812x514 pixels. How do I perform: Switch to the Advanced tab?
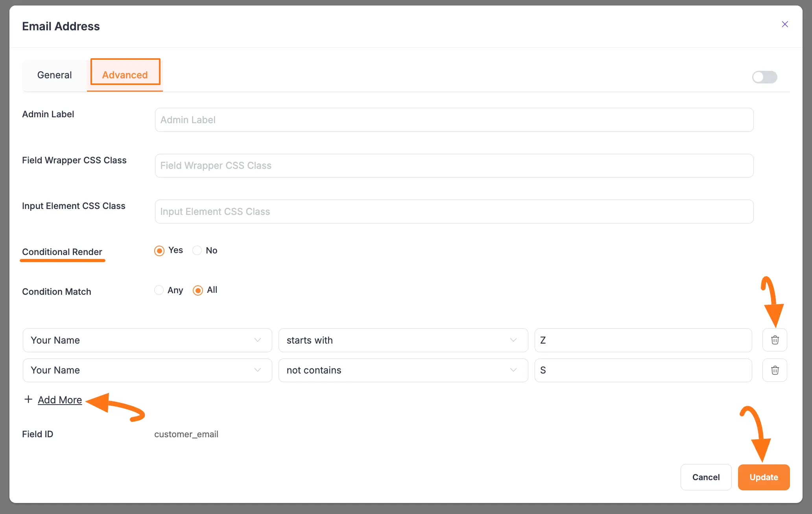[125, 75]
